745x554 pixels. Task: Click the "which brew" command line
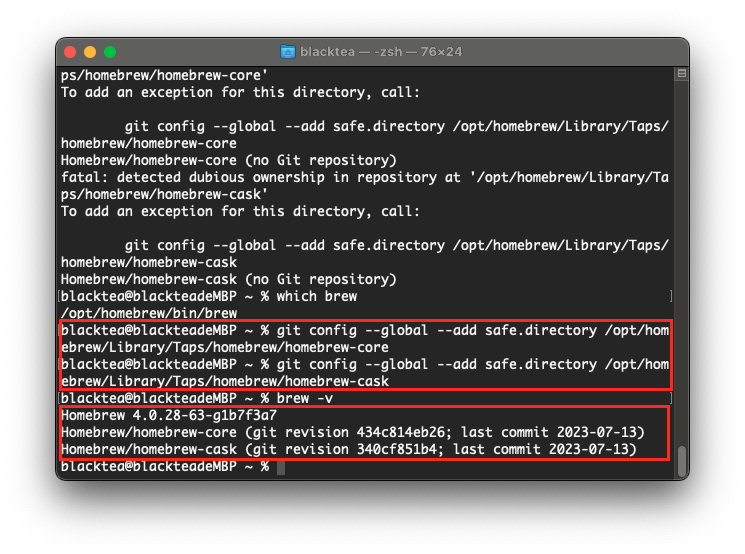209,296
